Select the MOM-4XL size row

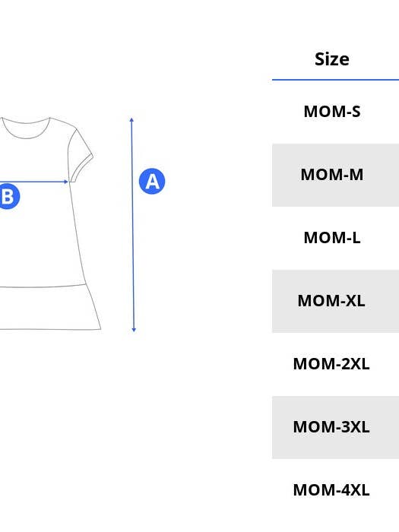tap(336, 490)
